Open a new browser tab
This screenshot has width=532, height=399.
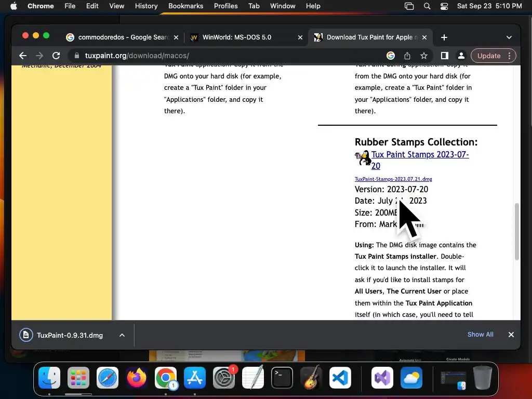point(444,37)
